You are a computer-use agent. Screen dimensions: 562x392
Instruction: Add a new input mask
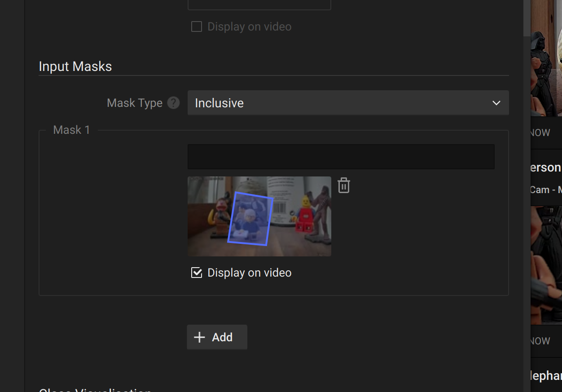point(217,337)
